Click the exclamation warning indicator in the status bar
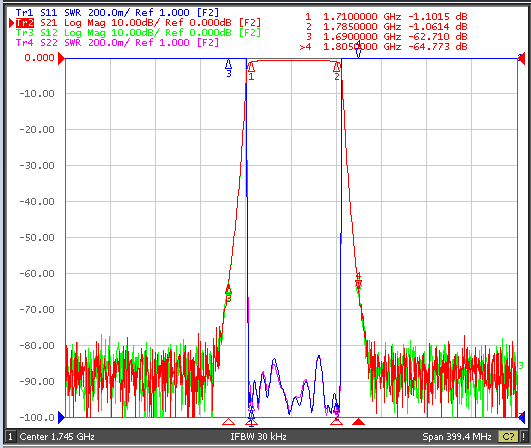This screenshot has height=448, width=531. coord(523,437)
